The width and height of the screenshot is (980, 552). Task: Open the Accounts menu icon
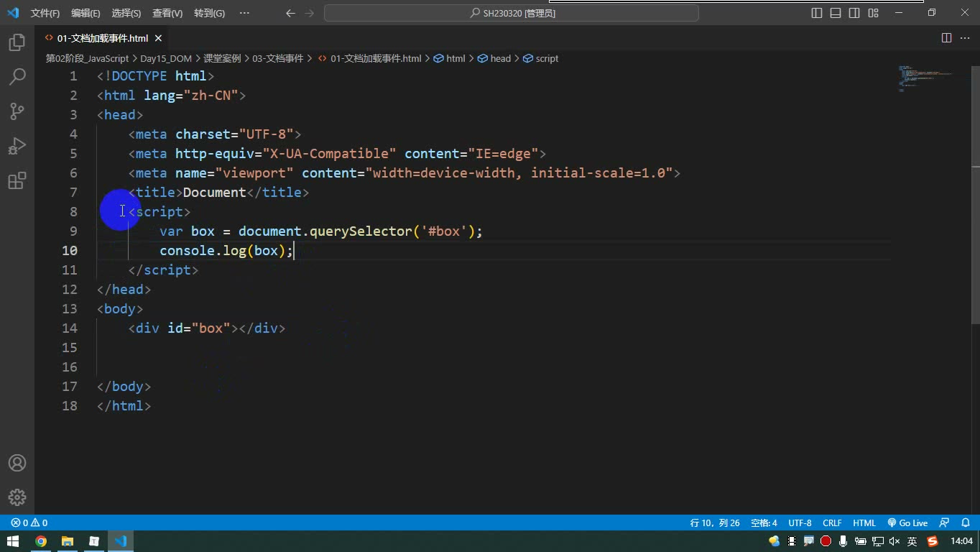point(17,463)
